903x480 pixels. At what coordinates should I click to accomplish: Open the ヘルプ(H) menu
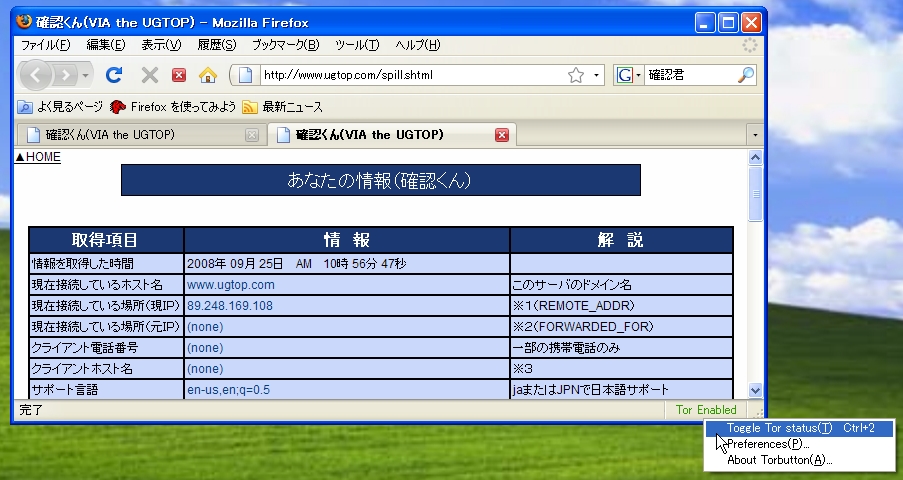point(418,45)
